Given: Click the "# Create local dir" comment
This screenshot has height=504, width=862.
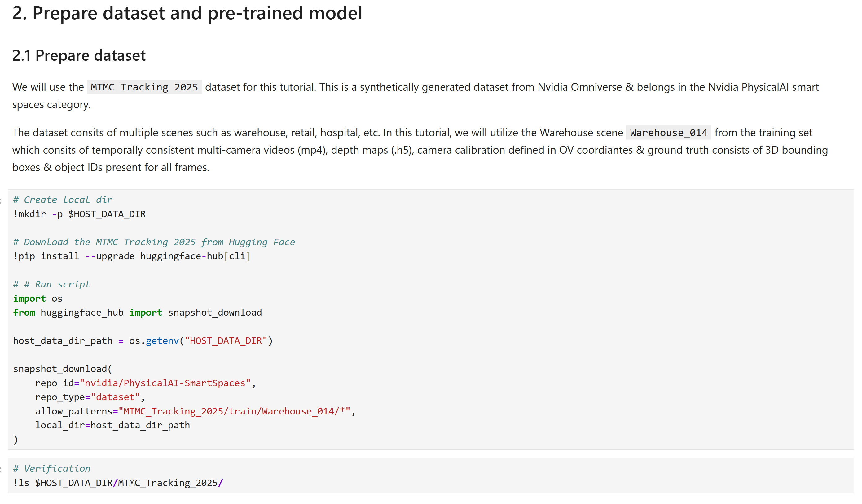Looking at the screenshot, I should [x=63, y=200].
